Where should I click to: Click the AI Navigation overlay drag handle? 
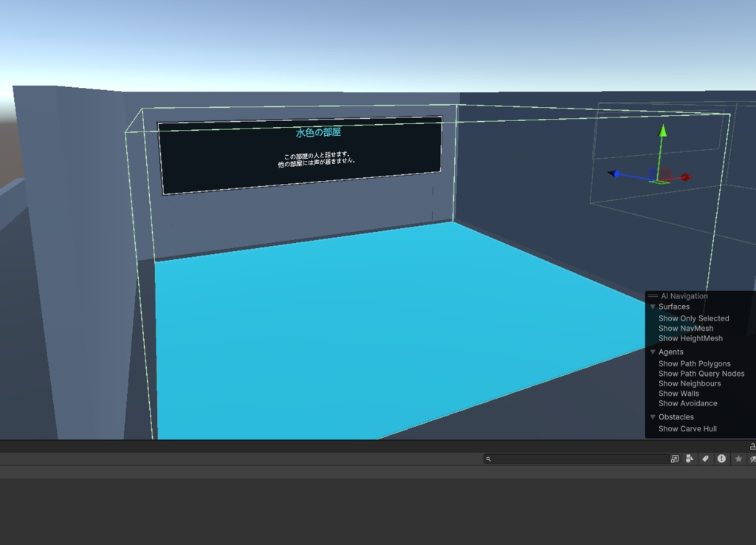click(x=653, y=296)
